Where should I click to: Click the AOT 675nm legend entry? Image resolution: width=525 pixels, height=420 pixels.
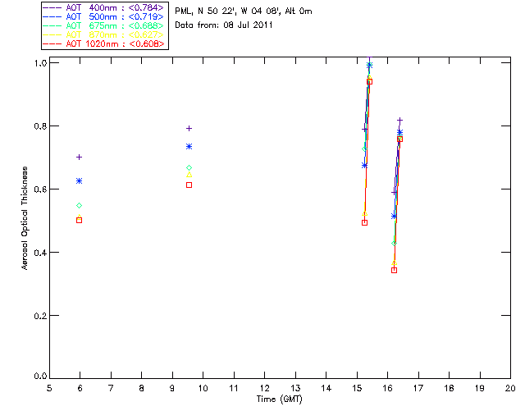click(x=103, y=25)
